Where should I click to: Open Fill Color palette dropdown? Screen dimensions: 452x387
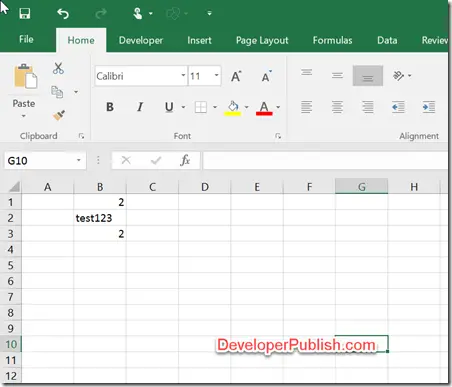pos(247,107)
